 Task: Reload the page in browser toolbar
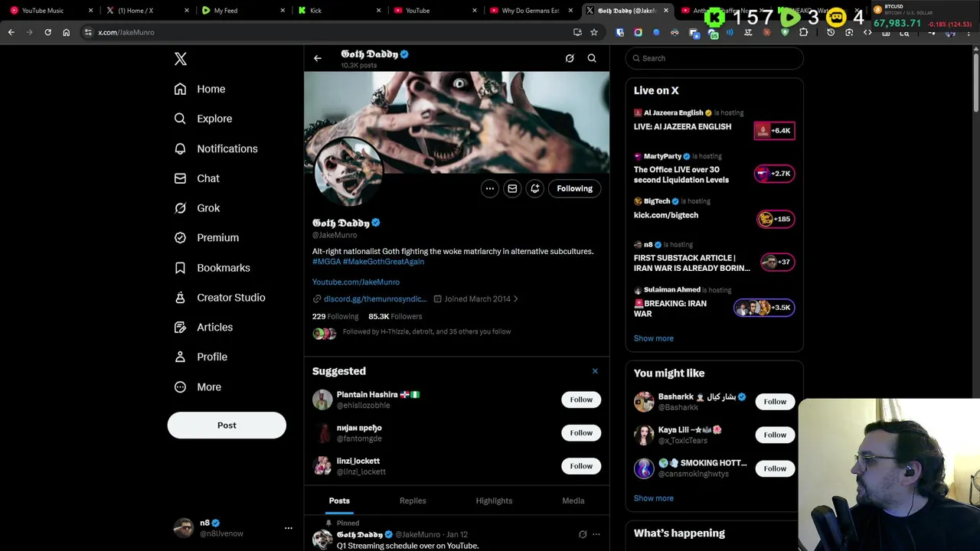47,32
